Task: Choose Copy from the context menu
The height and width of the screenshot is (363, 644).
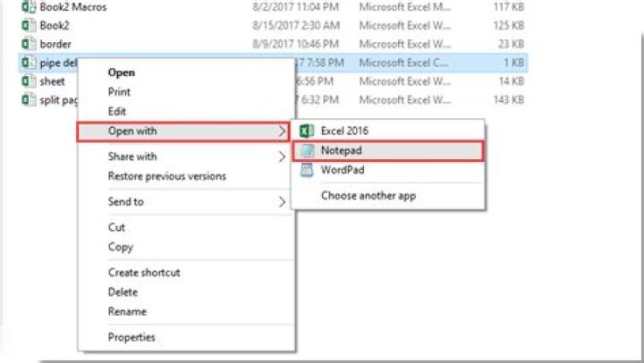Action: [121, 247]
